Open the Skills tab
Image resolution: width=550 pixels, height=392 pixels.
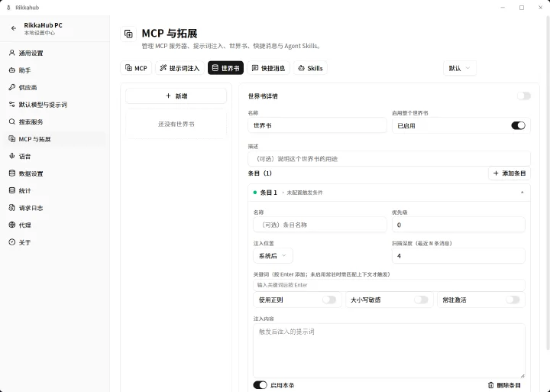pos(310,68)
